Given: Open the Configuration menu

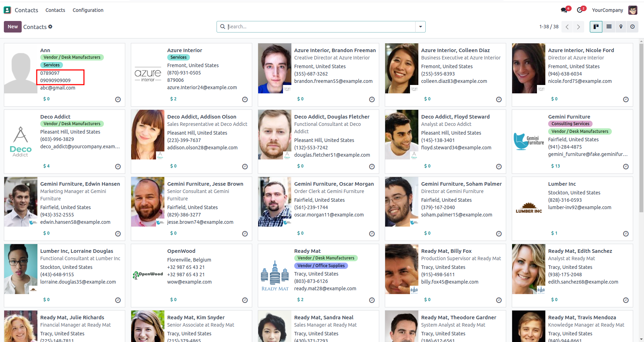Looking at the screenshot, I should 88,10.
